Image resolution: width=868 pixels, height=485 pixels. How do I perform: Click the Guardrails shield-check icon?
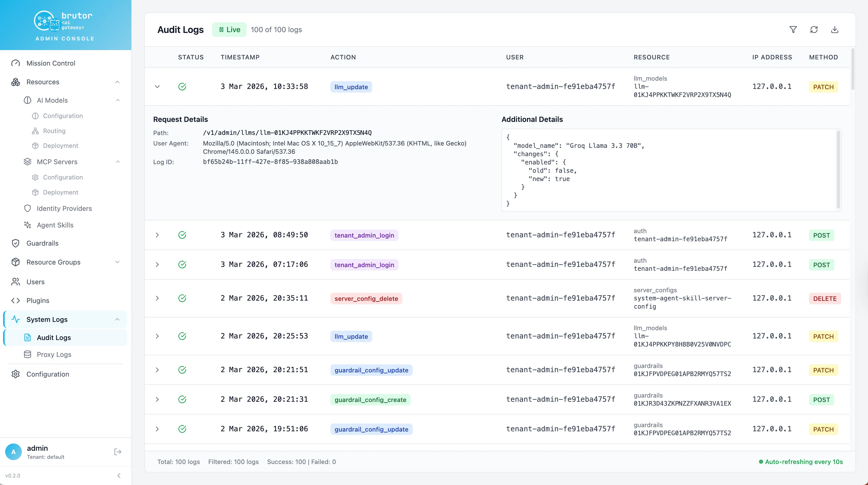pyautogui.click(x=16, y=243)
